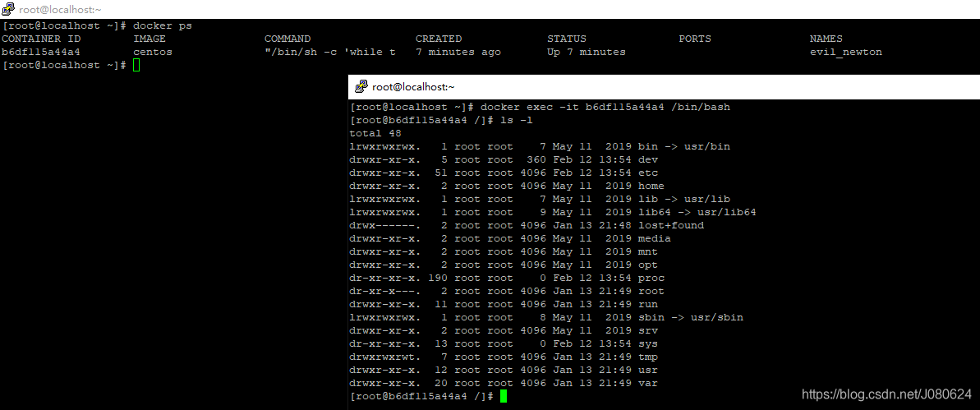Click the 'dr-xr-x---.' permissions of root

point(385,291)
